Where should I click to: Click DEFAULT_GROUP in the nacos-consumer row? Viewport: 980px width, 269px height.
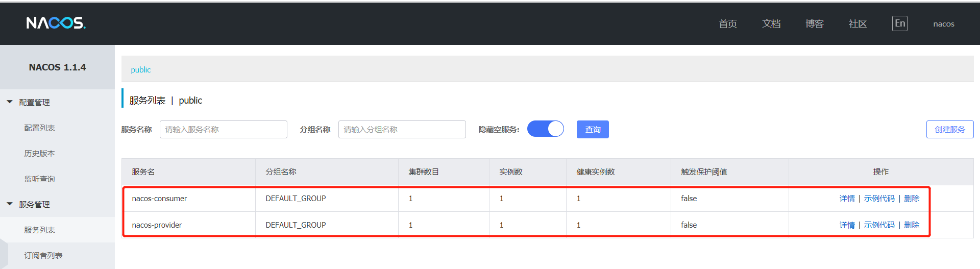click(x=296, y=199)
